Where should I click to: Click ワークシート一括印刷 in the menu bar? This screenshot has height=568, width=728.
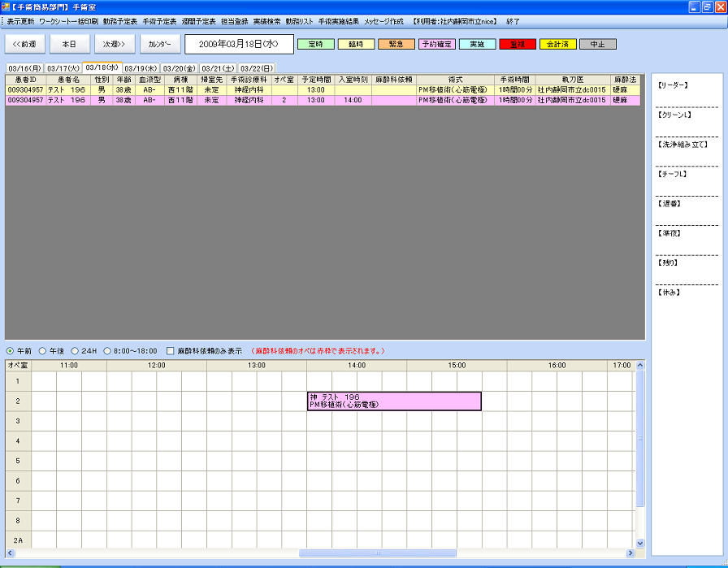[x=69, y=21]
